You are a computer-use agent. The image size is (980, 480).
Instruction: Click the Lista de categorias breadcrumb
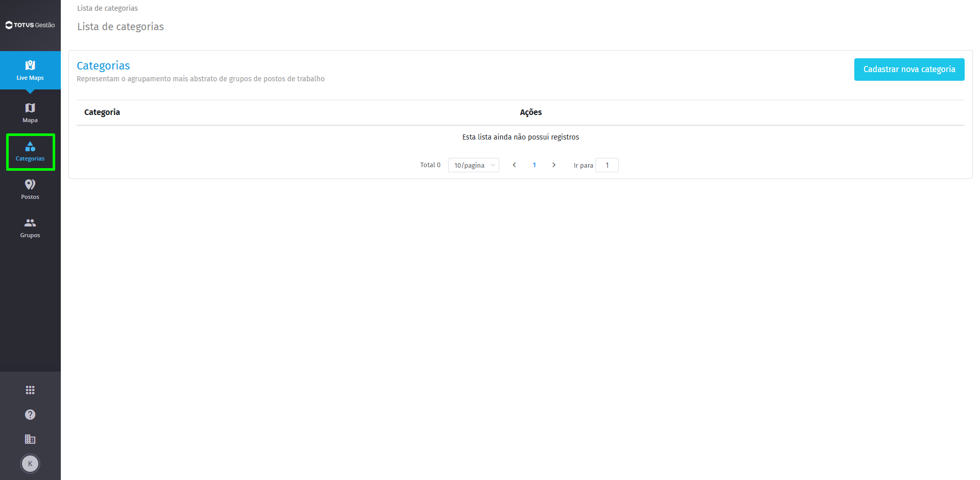(107, 8)
